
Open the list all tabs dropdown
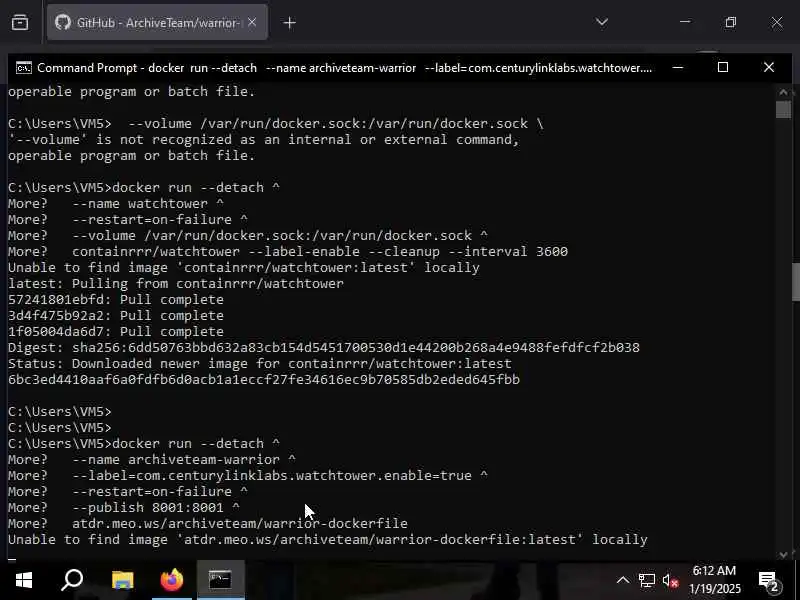pos(602,22)
